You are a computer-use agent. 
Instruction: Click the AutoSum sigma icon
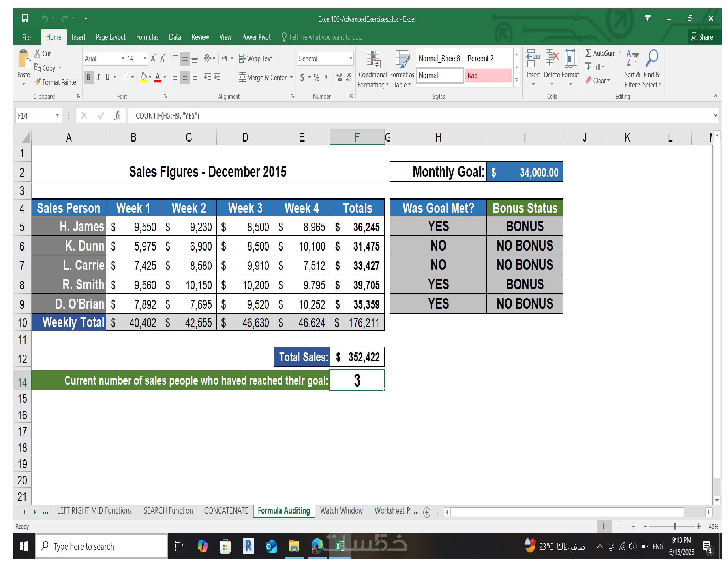tap(588, 53)
